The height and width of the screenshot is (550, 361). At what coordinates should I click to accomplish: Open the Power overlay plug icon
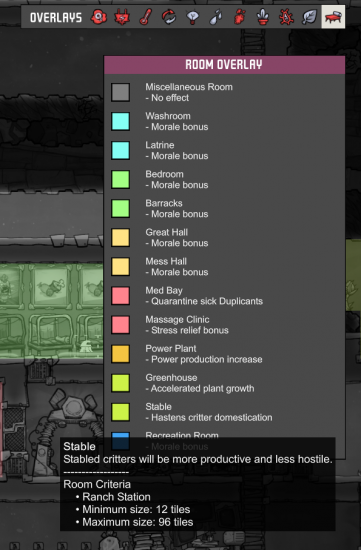click(122, 17)
